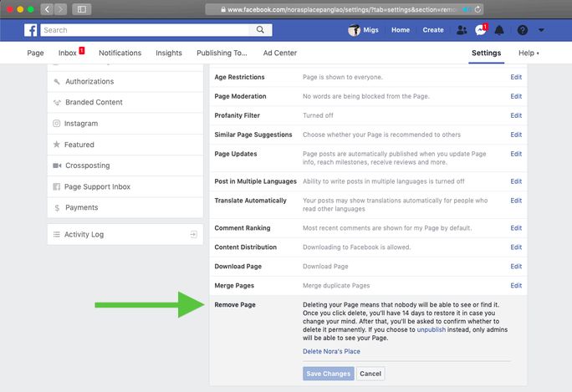The image size is (572, 392).
Task: Click the search magnifier icon
Action: click(x=261, y=30)
